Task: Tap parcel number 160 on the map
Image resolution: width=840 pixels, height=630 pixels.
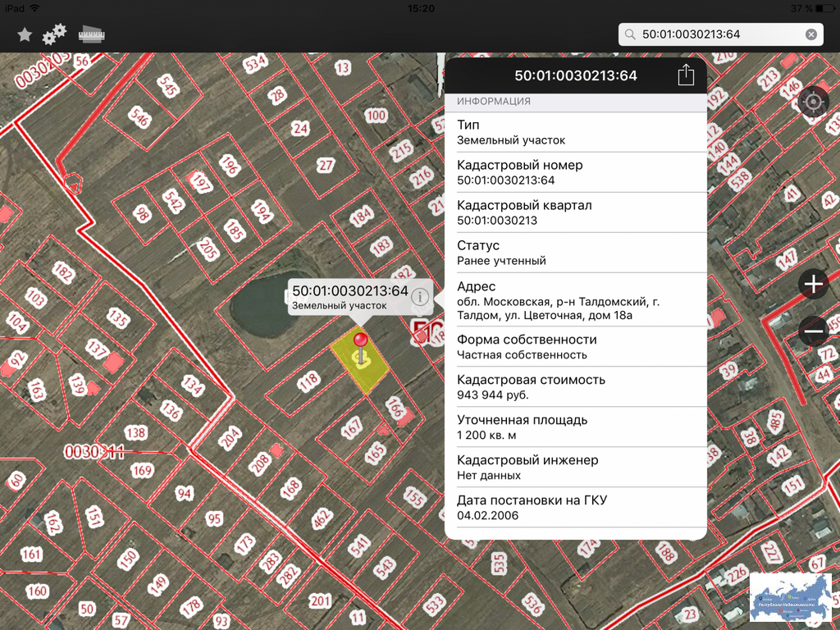Action: (x=37, y=591)
